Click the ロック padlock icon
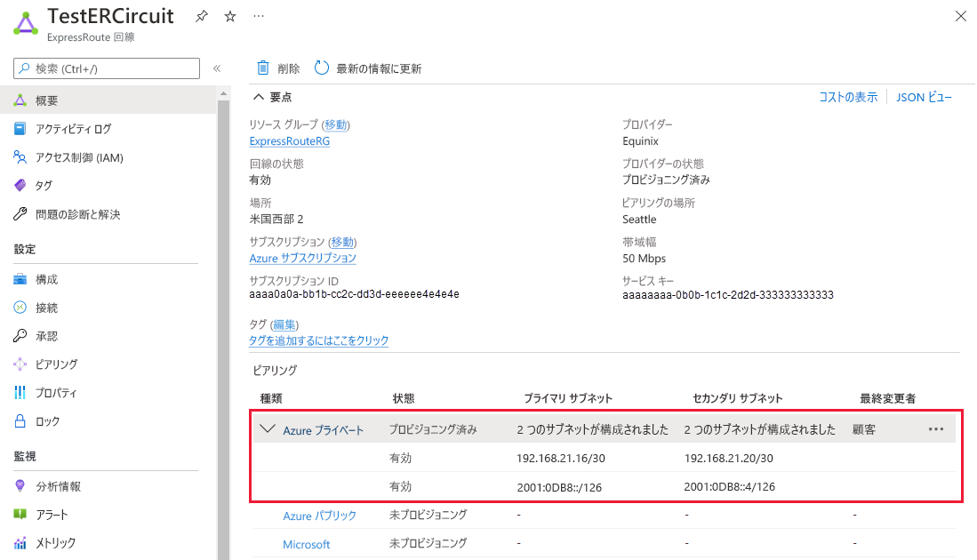Viewport: 977px width, 560px height. point(20,421)
